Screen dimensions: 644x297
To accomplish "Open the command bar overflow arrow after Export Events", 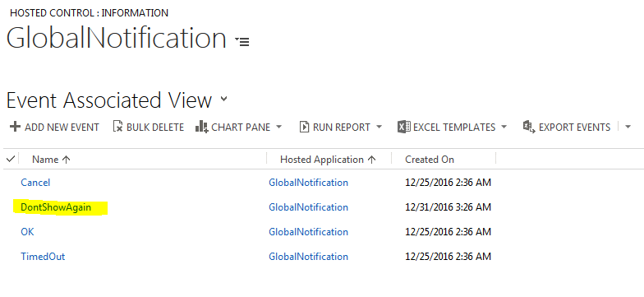I will coord(628,127).
